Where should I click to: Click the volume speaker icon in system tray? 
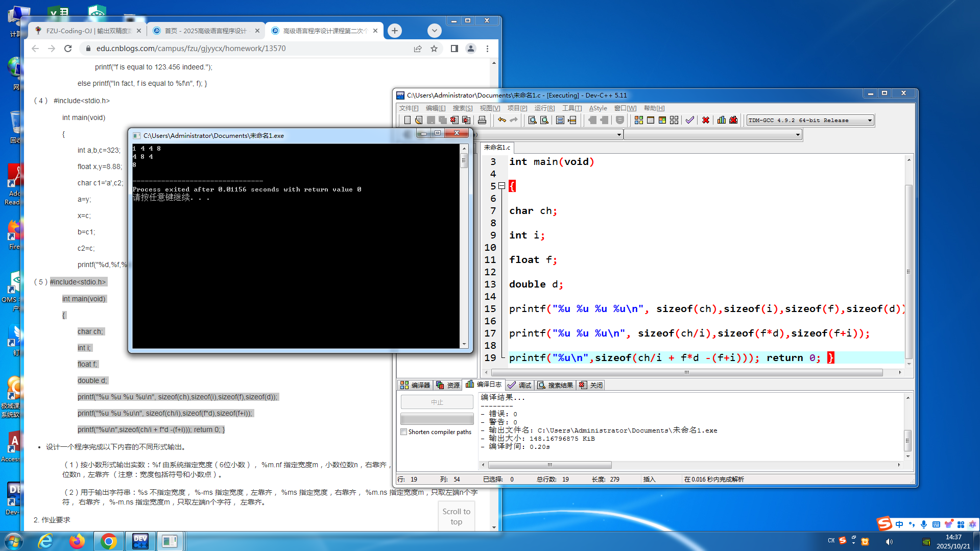(889, 541)
